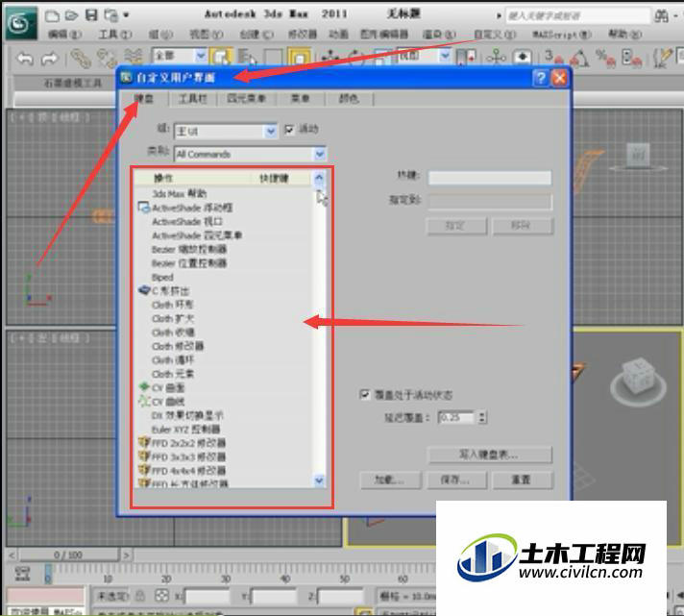This screenshot has height=616, width=684.
Task: Click the Load button in dialog
Action: [391, 480]
